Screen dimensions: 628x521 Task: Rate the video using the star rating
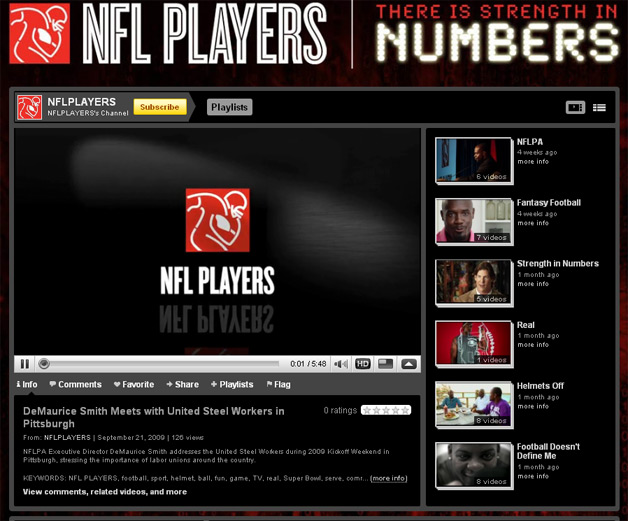point(386,410)
